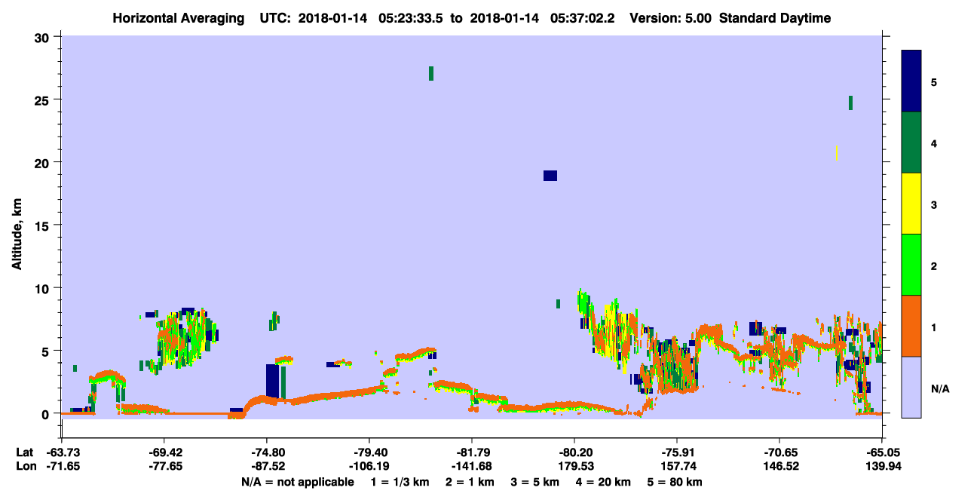The height and width of the screenshot is (503, 980).
Task: Select longitude value 157.74
Action: tap(677, 466)
